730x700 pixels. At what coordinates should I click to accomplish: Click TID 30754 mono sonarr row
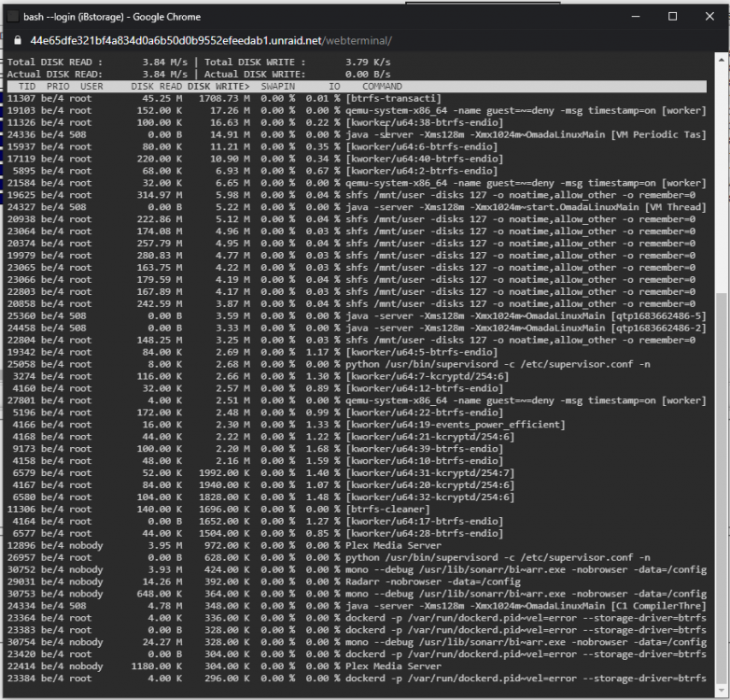point(357,642)
